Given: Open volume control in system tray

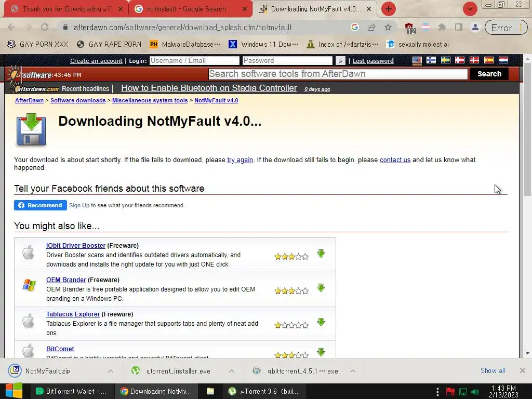Looking at the screenshot, I should tap(475, 392).
